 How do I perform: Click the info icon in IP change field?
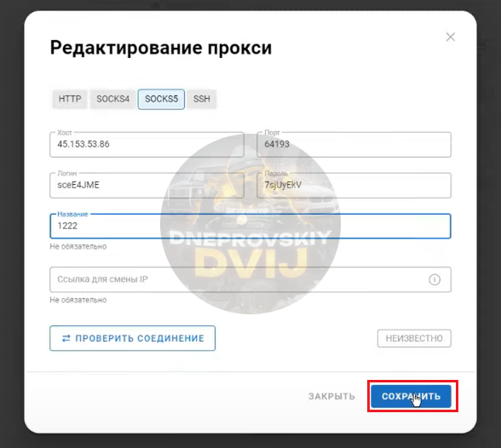tap(435, 279)
